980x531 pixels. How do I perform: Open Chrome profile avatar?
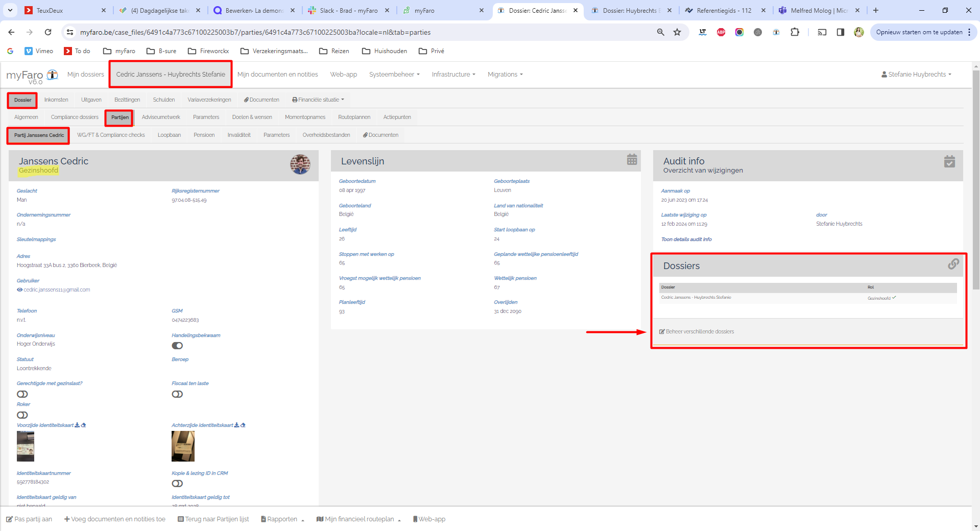pyautogui.click(x=859, y=32)
